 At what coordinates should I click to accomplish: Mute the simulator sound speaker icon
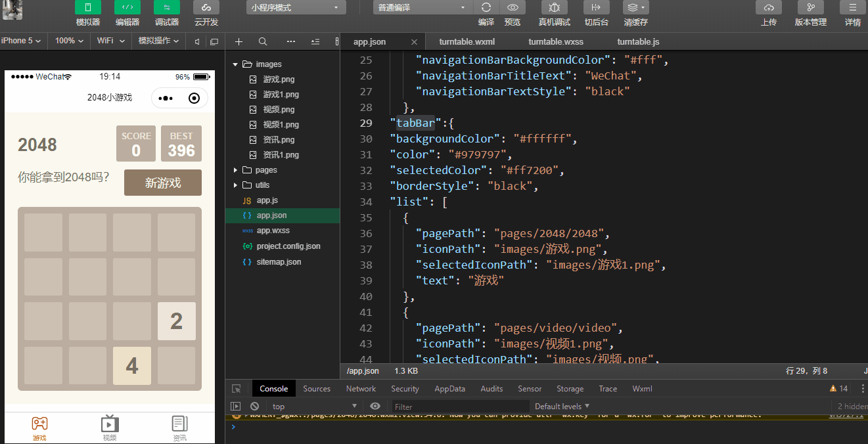(x=196, y=41)
